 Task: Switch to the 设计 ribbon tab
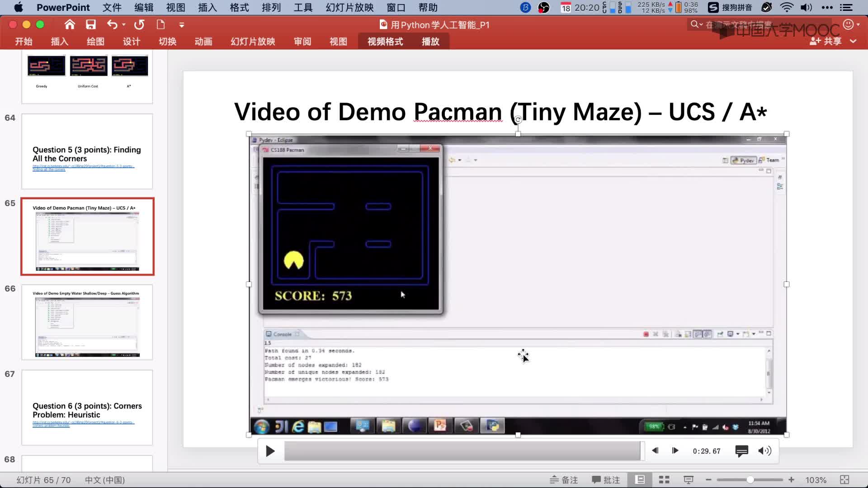pos(132,42)
